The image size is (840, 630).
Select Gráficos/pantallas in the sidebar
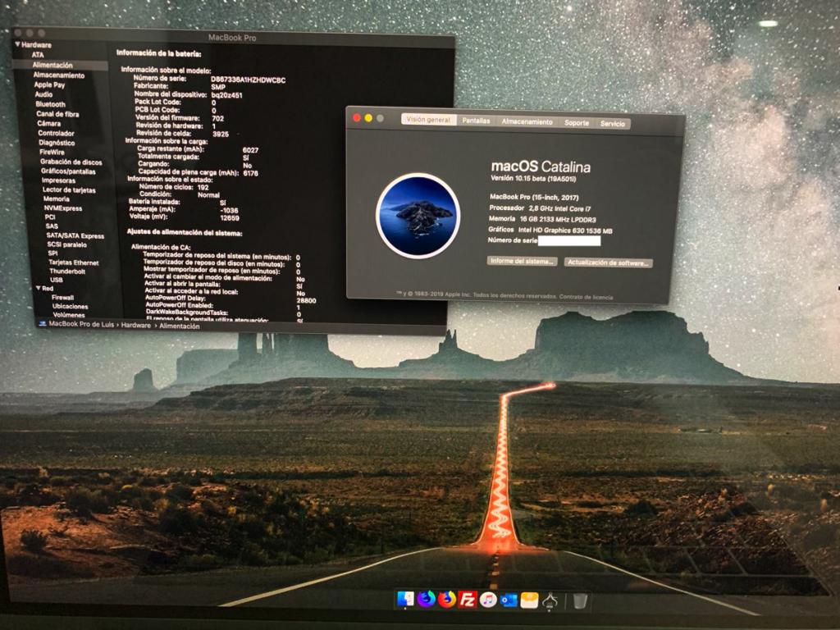[x=69, y=171]
